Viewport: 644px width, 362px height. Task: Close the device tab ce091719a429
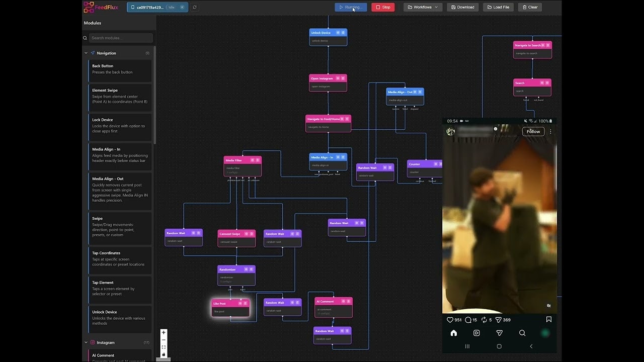click(x=182, y=8)
